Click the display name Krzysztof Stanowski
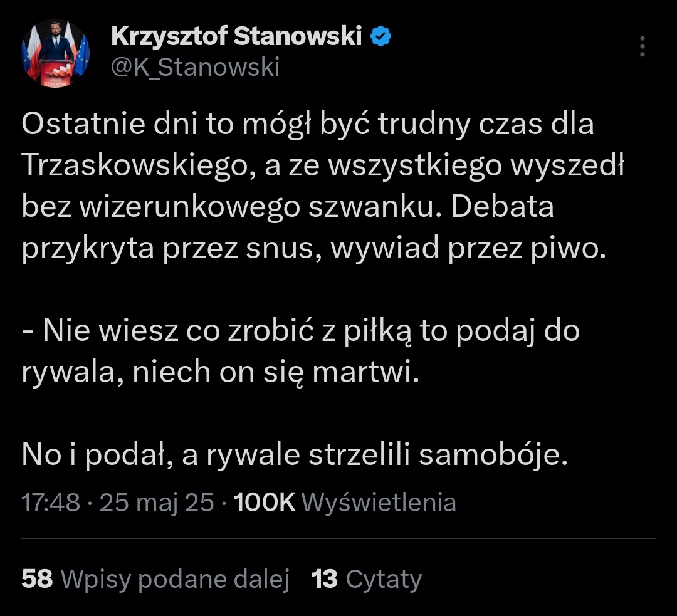Image resolution: width=677 pixels, height=616 pixels. (x=236, y=38)
